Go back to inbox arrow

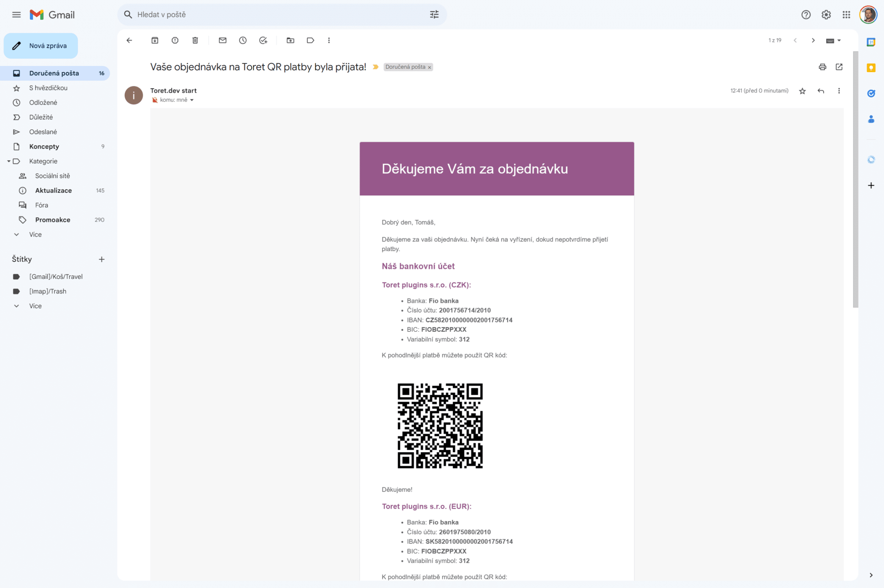(129, 40)
